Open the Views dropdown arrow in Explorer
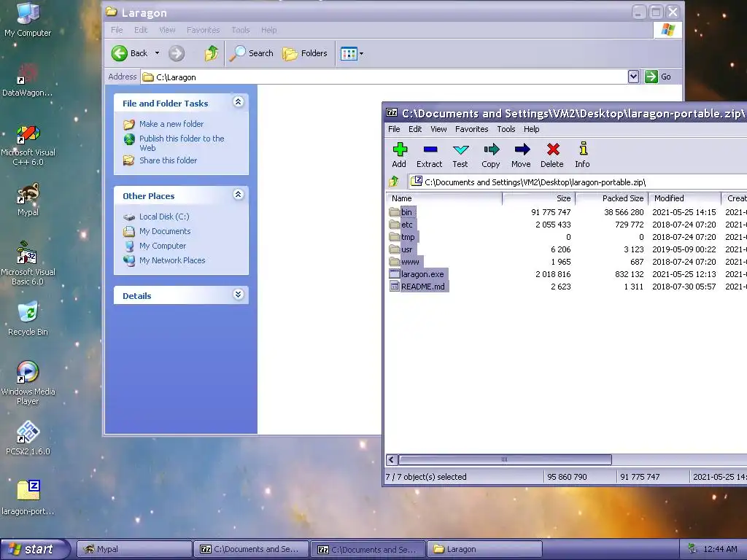Image resolution: width=747 pixels, height=560 pixels. [361, 53]
